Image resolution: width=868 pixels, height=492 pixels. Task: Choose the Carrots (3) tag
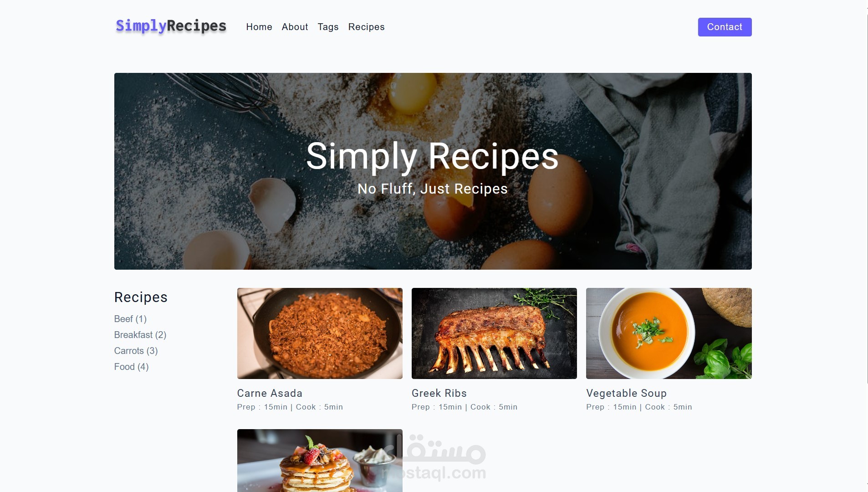[136, 351]
